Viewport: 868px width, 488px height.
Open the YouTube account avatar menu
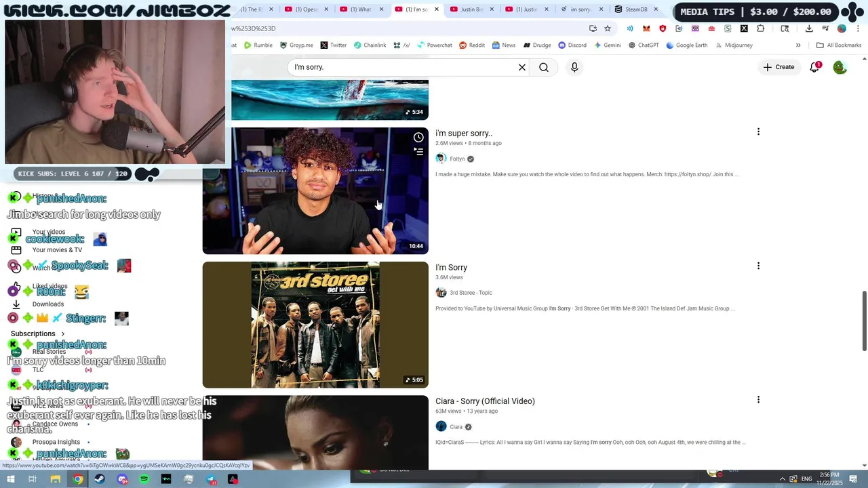click(x=840, y=67)
